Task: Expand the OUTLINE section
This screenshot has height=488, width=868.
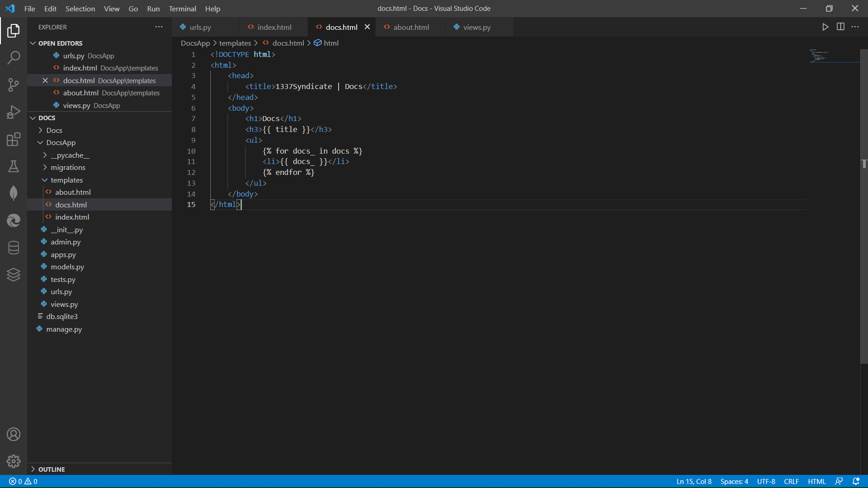Action: point(51,469)
